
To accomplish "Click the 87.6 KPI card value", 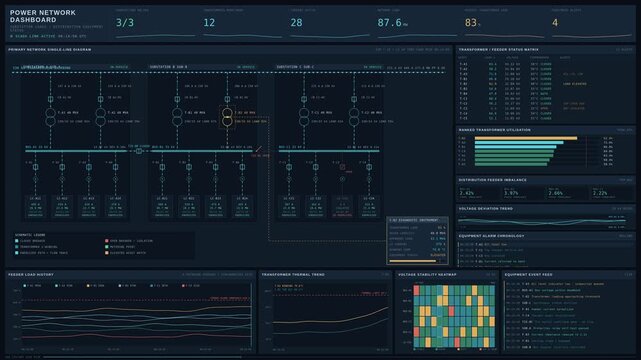I will 390,23.
